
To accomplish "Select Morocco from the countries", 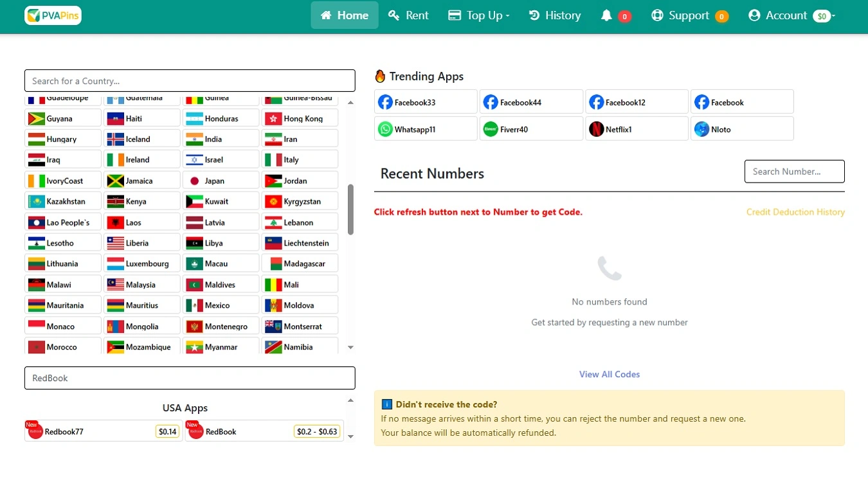I will [63, 346].
